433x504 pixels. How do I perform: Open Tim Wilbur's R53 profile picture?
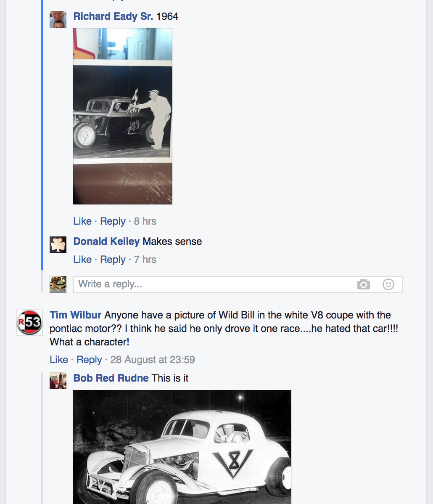point(29,322)
